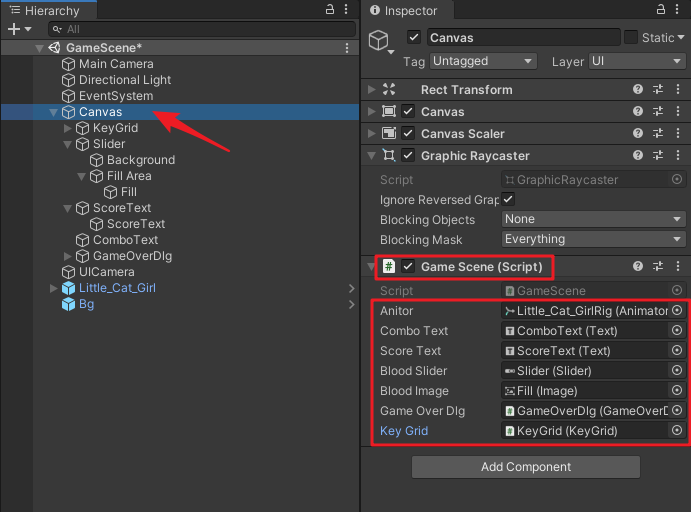
Task: Open Canvas Scaler help reference
Action: point(638,133)
